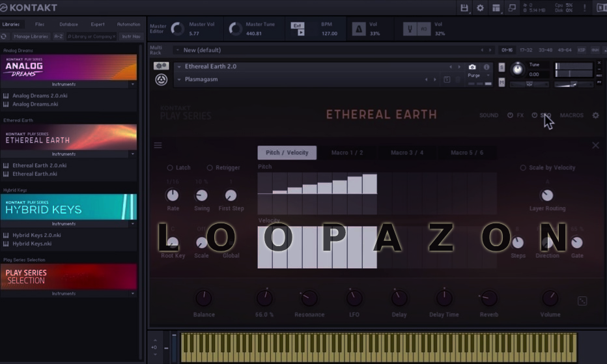Switch to Expert browser tab
607x364 pixels.
click(x=98, y=24)
